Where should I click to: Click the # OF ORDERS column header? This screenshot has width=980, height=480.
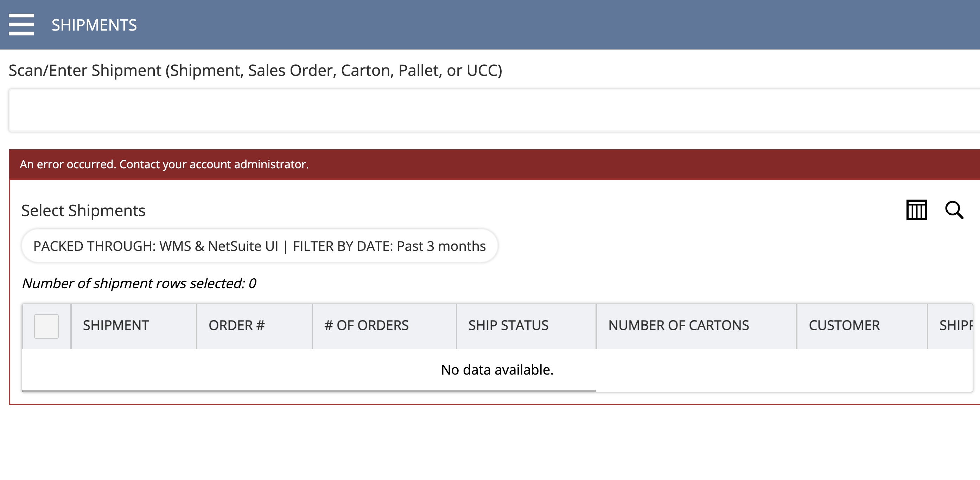(367, 325)
